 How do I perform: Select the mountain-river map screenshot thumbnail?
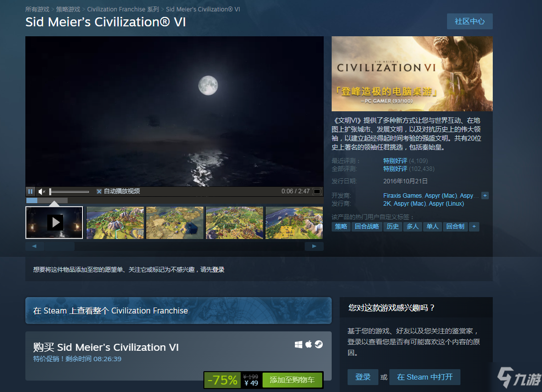point(115,223)
